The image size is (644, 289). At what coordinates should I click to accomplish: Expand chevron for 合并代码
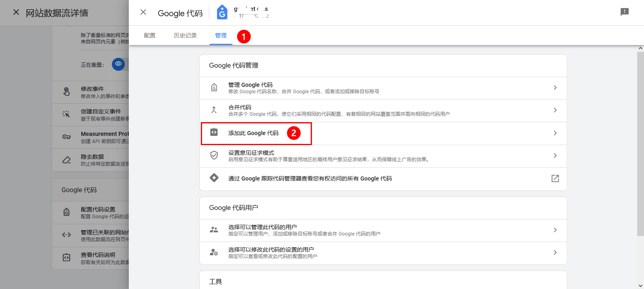[555, 110]
